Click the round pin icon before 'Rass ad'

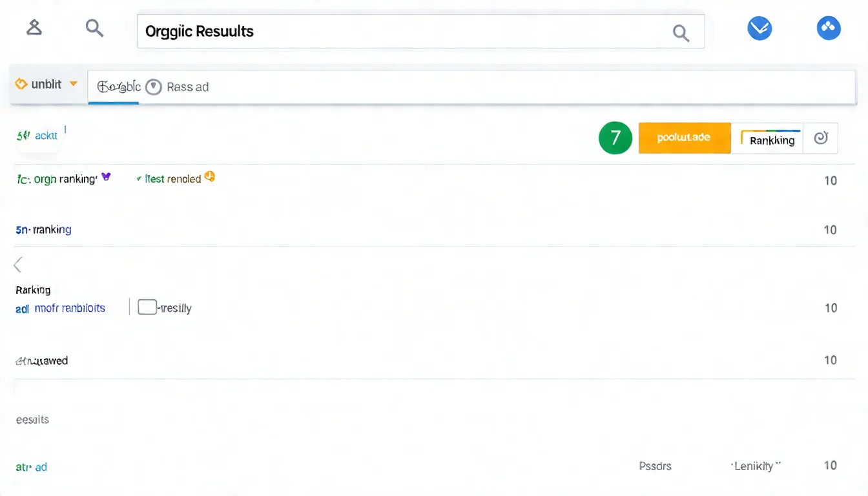(153, 87)
